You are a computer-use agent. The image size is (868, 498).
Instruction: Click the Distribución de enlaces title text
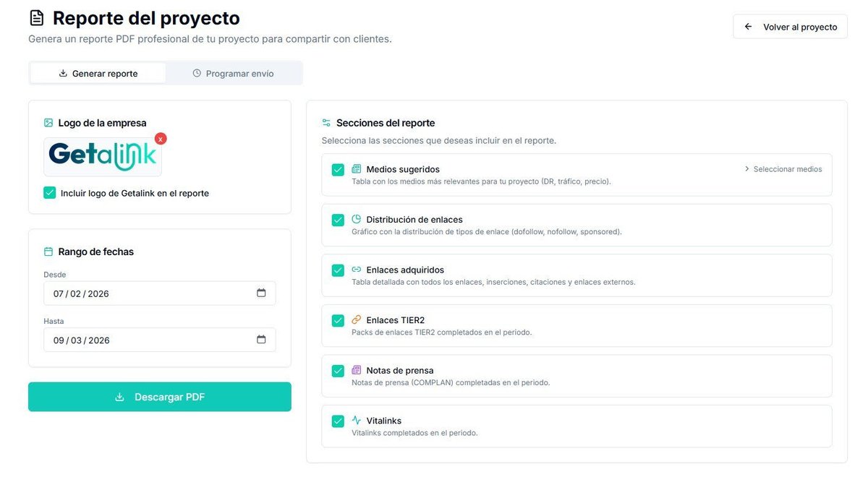pyautogui.click(x=414, y=220)
